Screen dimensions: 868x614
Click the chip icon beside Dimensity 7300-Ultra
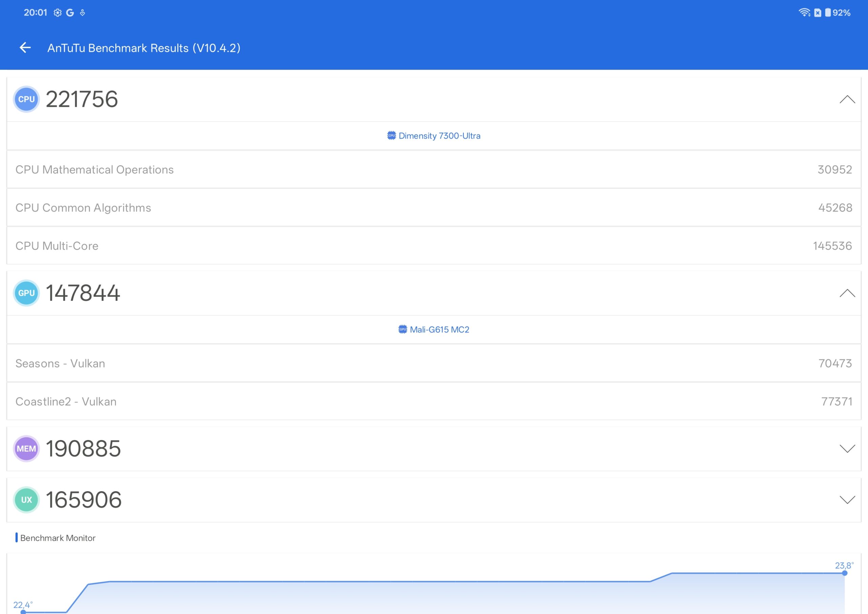coord(391,135)
